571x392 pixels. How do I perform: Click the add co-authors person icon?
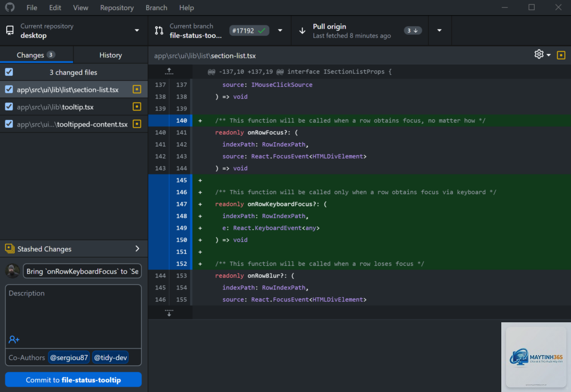point(14,340)
